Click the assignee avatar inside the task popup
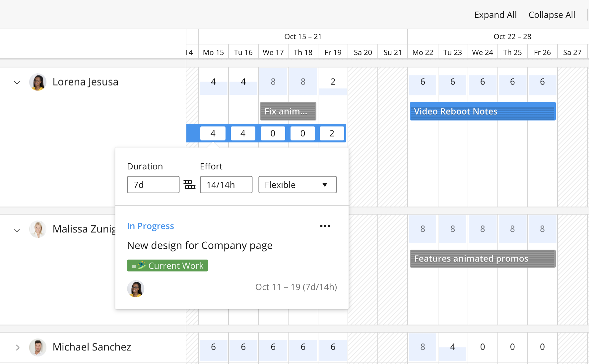 [136, 289]
